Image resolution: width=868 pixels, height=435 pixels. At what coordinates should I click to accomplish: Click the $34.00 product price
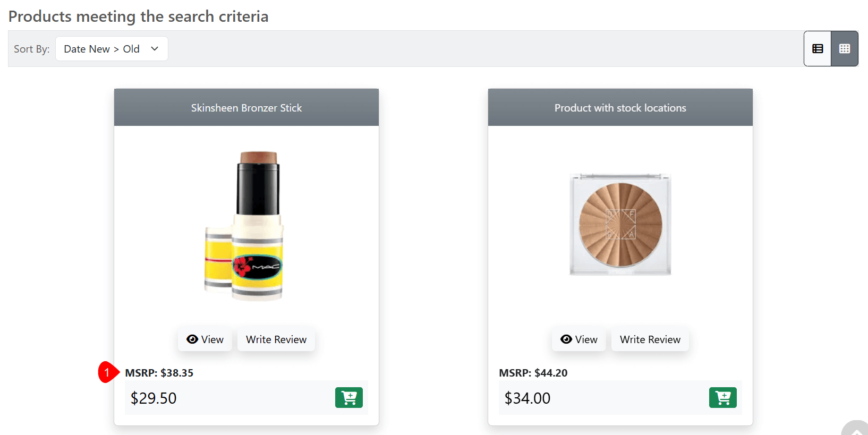coord(527,398)
